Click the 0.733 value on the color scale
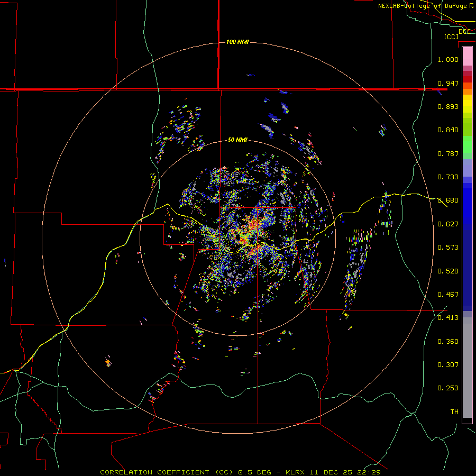 [448, 177]
